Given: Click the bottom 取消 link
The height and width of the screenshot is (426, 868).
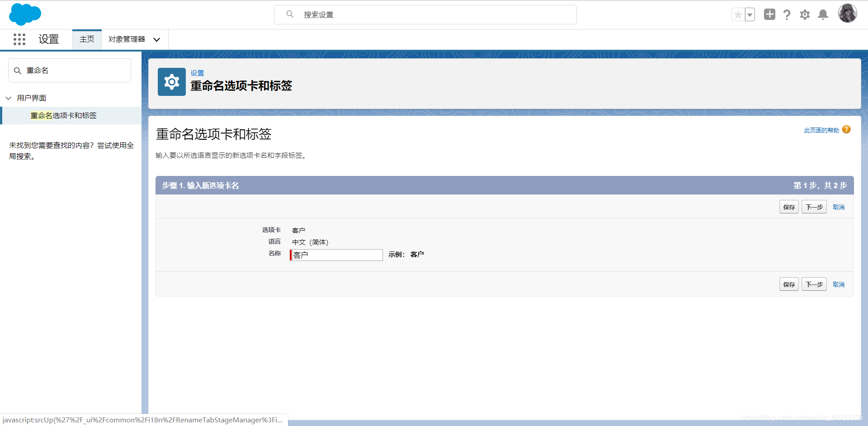Looking at the screenshot, I should [839, 284].
